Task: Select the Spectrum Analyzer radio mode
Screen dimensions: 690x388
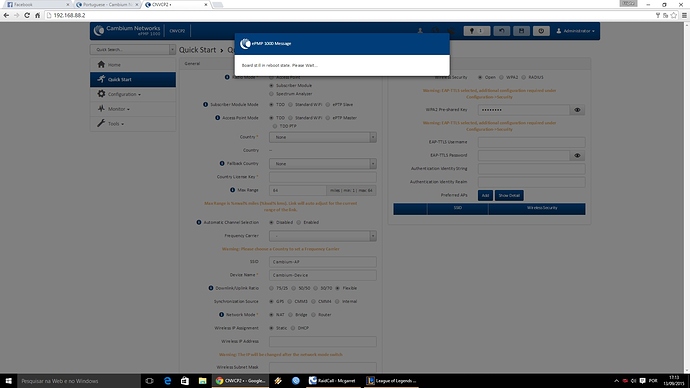Action: (271, 94)
